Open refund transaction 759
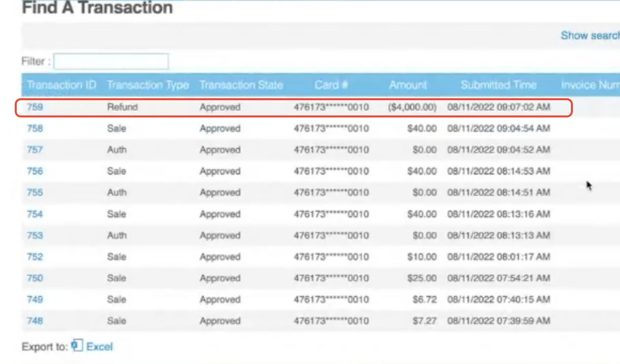The height and width of the screenshot is (364, 620). point(35,107)
